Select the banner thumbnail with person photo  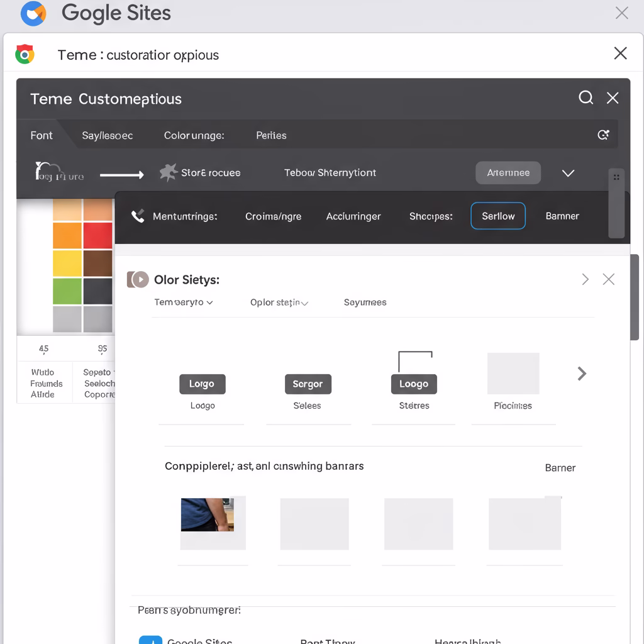pyautogui.click(x=208, y=514)
